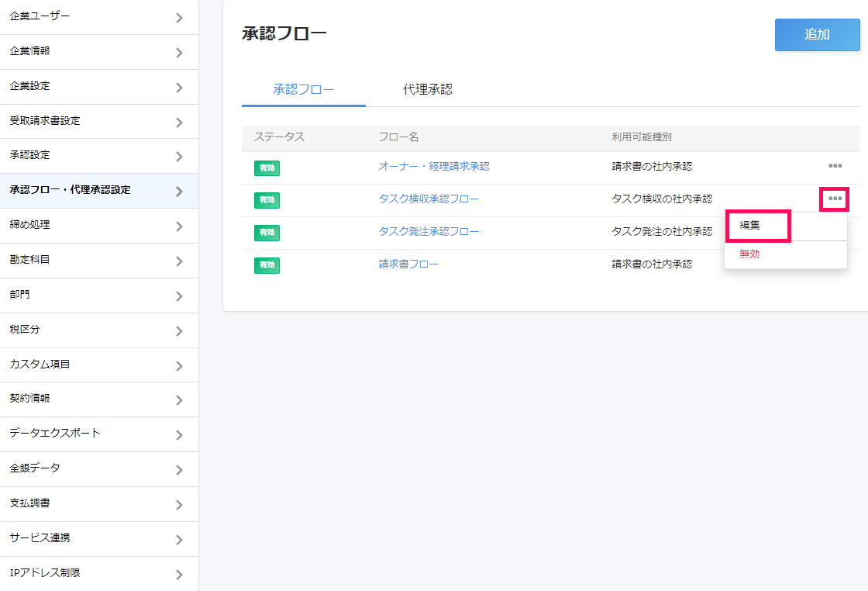Go to the IPアドレス制限 menu entry
Viewport: 868px width, 591px height.
click(x=99, y=574)
